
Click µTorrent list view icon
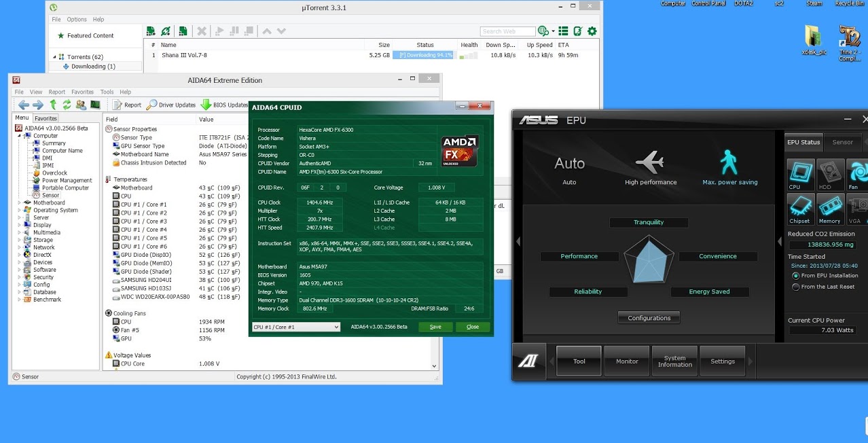(x=563, y=31)
